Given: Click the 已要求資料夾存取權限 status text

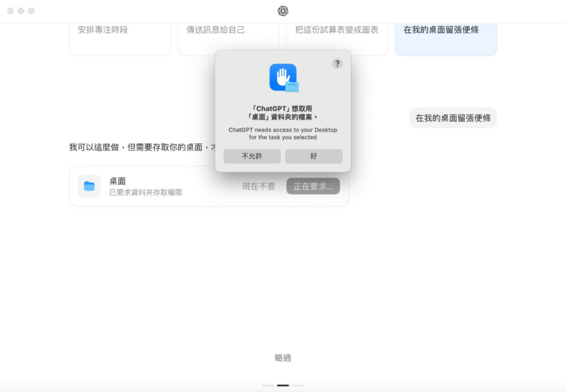Looking at the screenshot, I should pyautogui.click(x=145, y=193).
